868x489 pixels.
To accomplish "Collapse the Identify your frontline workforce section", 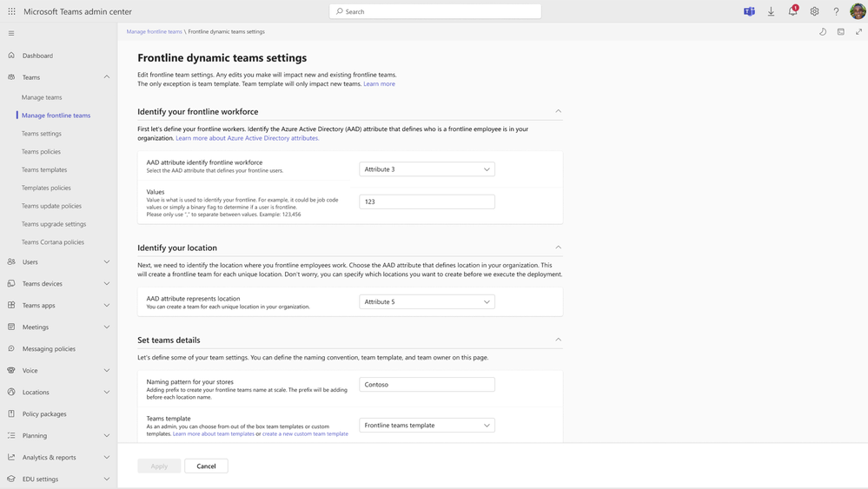I will pos(559,111).
